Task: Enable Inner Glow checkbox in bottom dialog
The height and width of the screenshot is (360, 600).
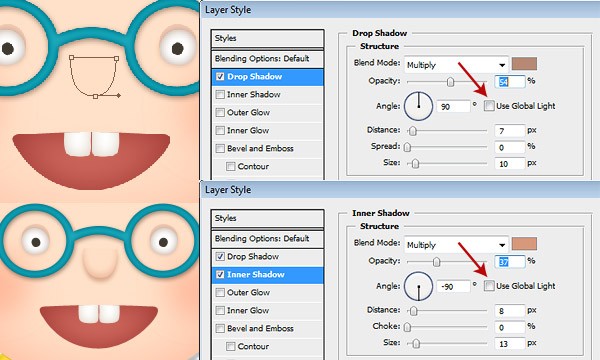Action: tap(220, 310)
